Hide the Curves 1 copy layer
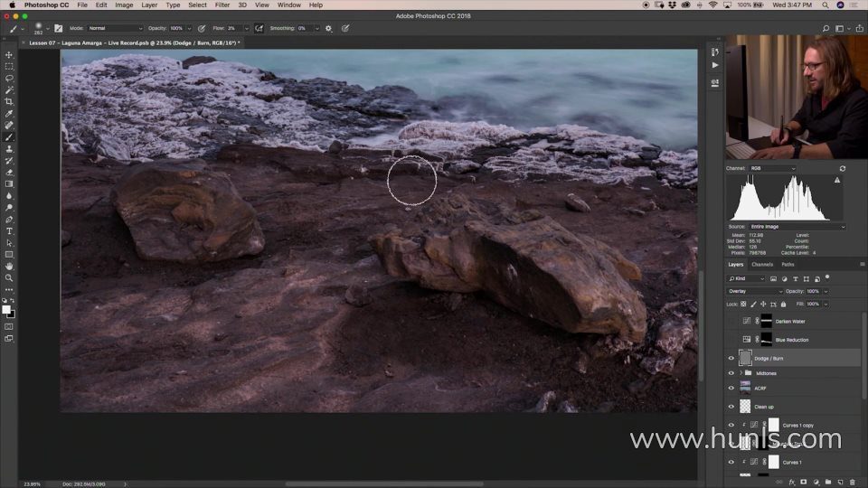 point(731,425)
